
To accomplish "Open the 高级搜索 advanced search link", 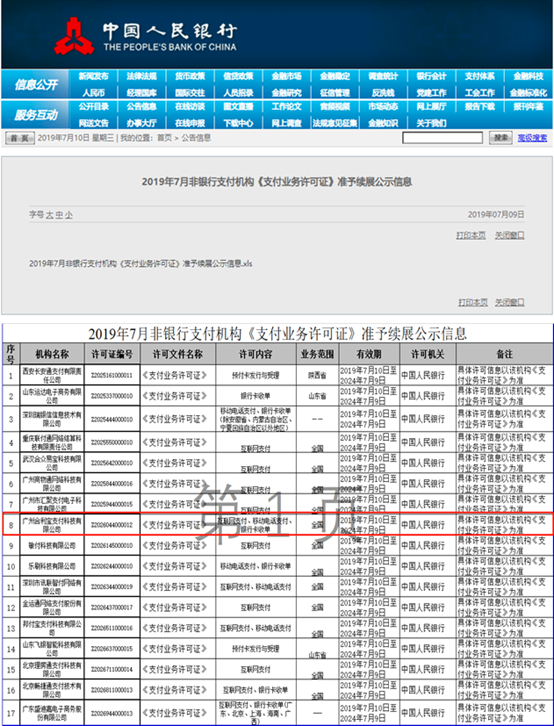I will point(532,138).
